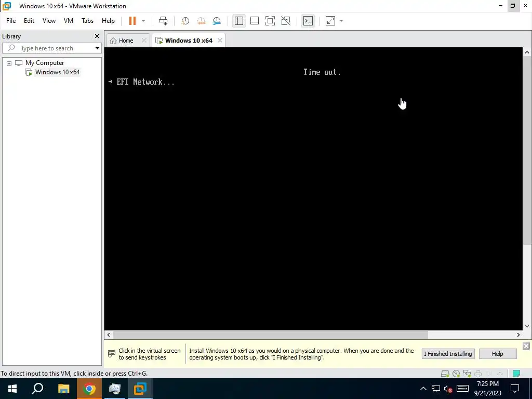Click the teal message log note icon
The image size is (532, 399).
tap(516, 374)
